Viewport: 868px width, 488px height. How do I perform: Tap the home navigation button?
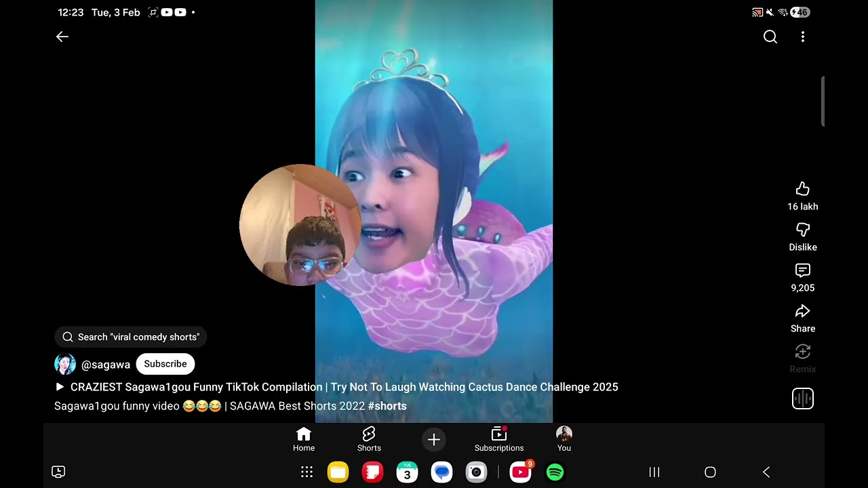(710, 472)
